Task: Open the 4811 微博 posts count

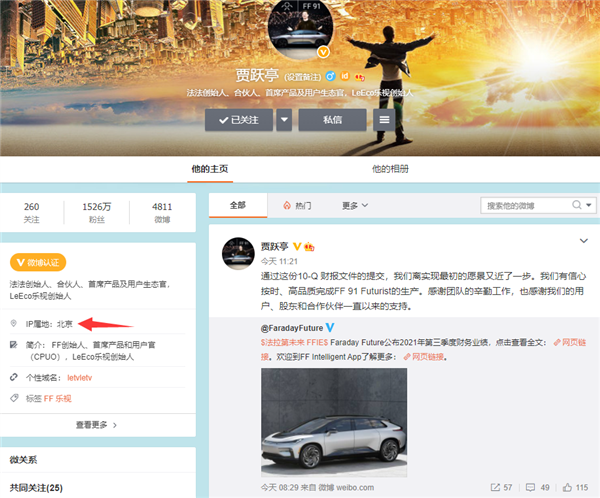Action: [162, 212]
